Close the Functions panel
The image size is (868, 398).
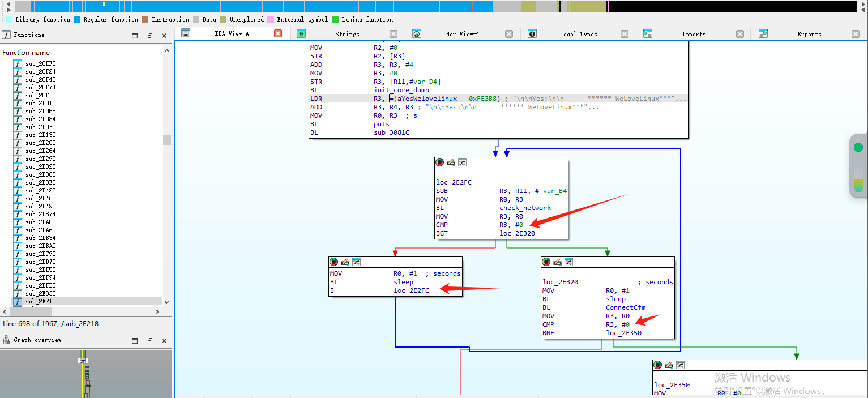[x=164, y=35]
